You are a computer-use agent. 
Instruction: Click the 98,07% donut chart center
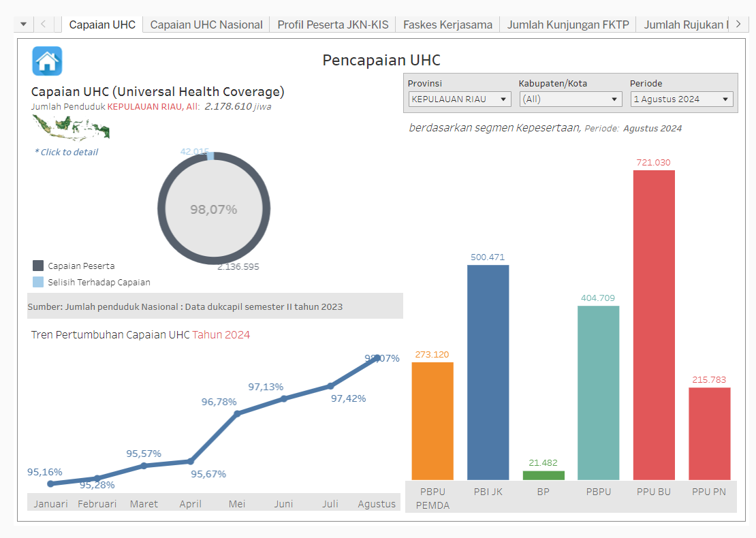click(214, 210)
